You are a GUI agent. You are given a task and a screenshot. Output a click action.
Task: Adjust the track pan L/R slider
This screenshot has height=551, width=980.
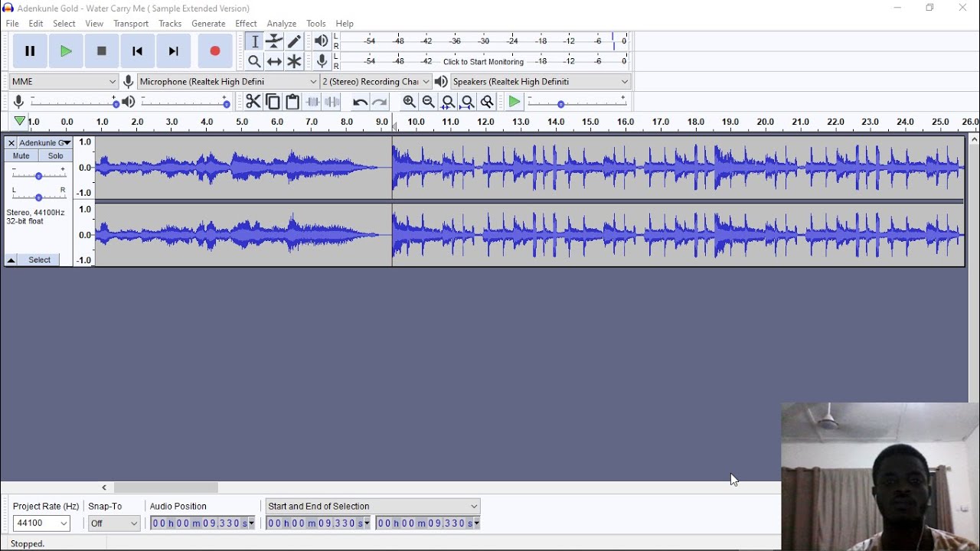(x=39, y=194)
